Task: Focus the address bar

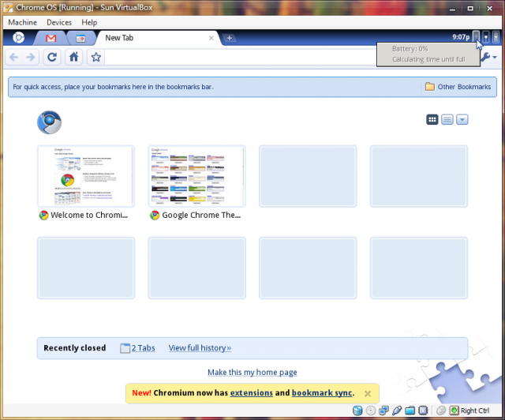Action: coord(240,58)
